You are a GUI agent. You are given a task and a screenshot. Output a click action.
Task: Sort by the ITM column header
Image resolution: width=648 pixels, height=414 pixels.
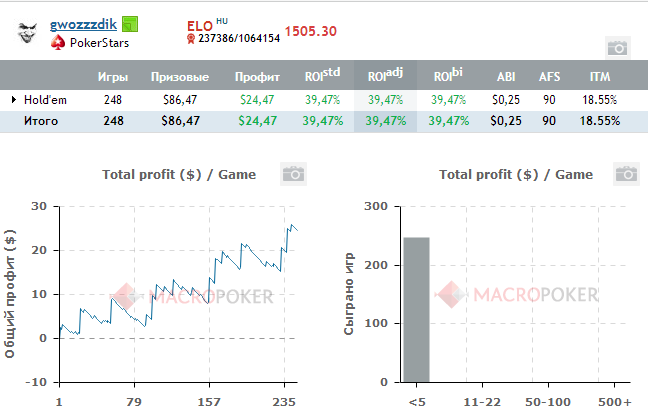pos(598,76)
